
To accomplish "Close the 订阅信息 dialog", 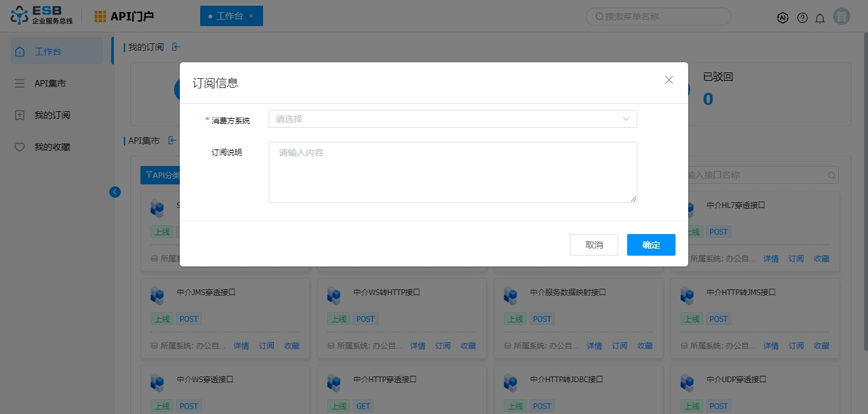I will (668, 80).
